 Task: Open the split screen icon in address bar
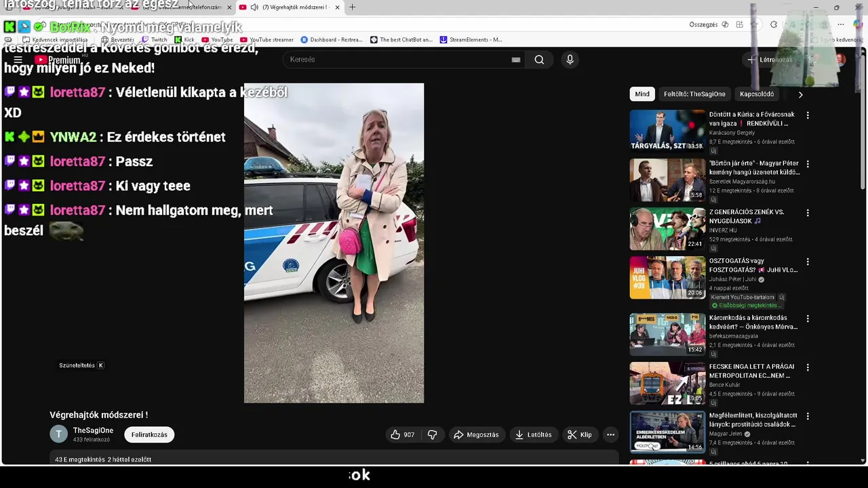tap(739, 24)
